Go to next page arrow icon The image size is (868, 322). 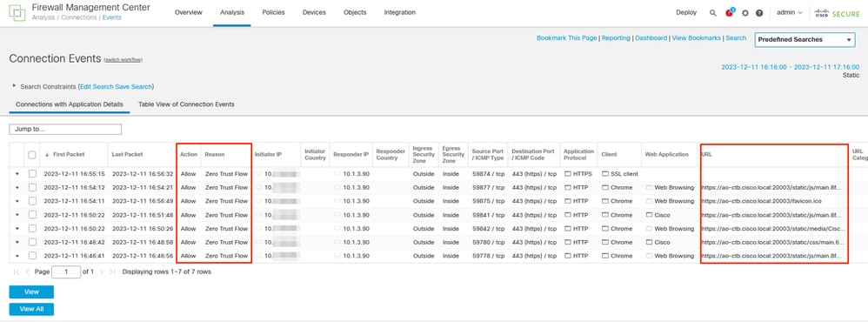click(103, 272)
